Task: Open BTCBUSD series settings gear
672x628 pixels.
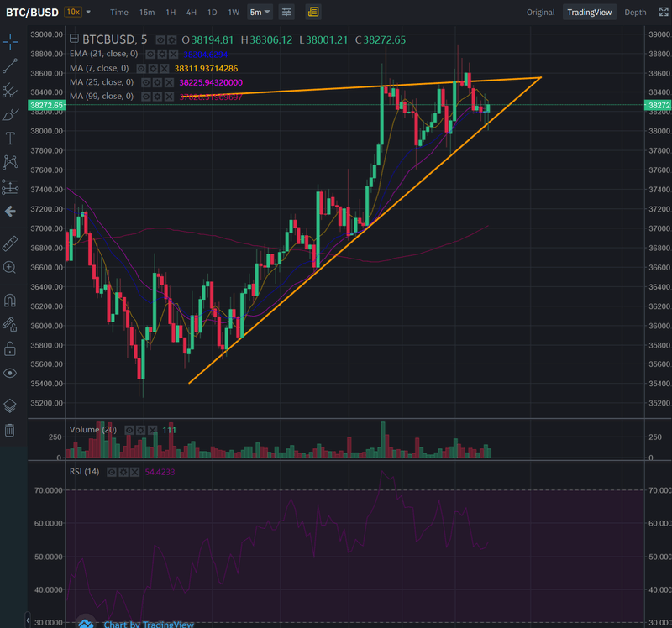Action: 172,40
